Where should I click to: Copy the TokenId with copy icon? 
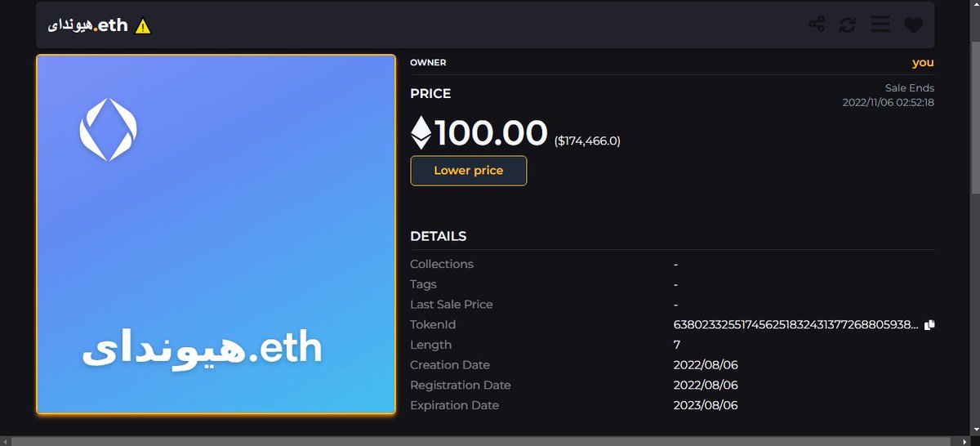929,324
